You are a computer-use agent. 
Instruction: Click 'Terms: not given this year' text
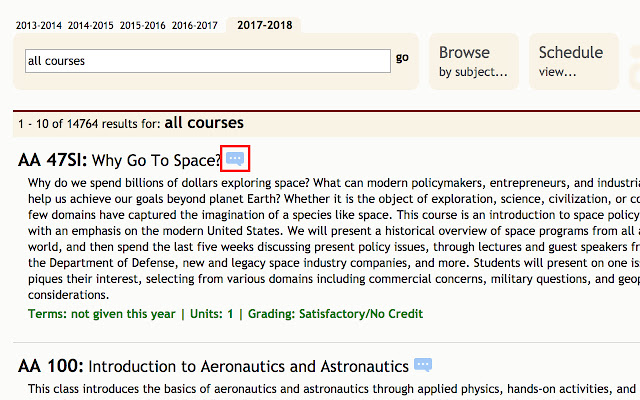coord(99,314)
